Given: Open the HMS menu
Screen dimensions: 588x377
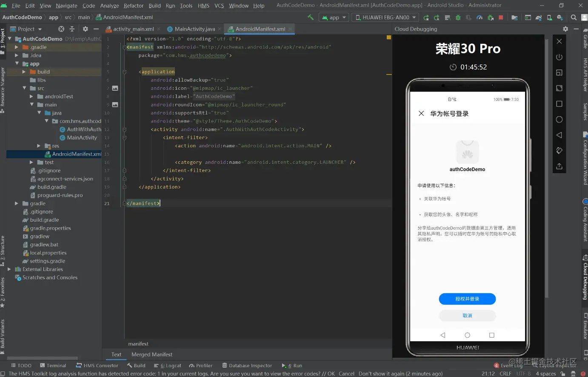Looking at the screenshot, I should (x=204, y=6).
